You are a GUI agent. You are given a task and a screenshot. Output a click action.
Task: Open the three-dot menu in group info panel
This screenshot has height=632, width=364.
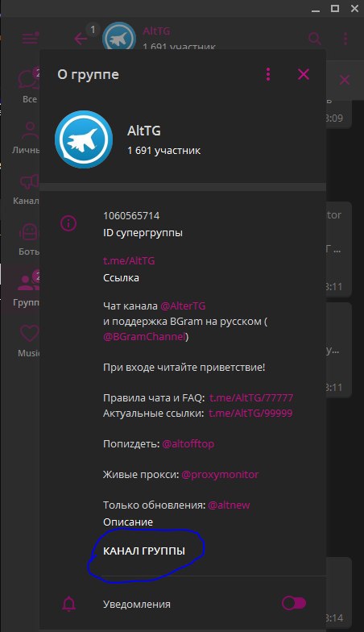[x=268, y=74]
